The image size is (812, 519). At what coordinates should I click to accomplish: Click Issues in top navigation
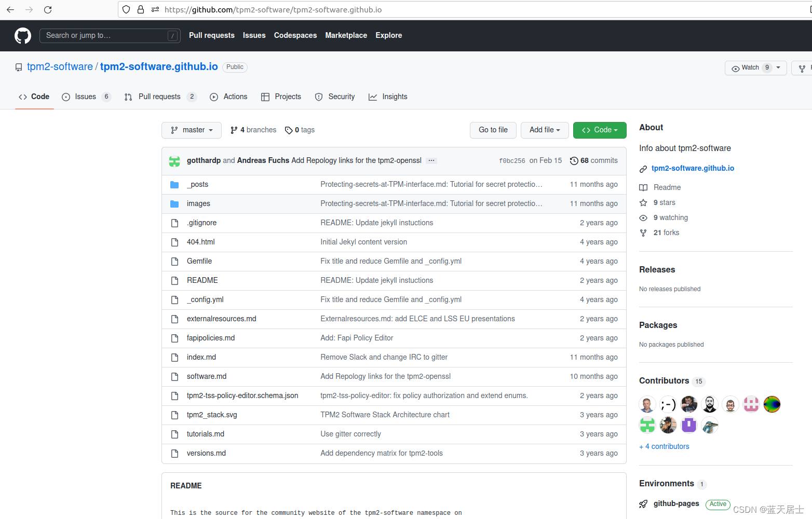coord(254,36)
